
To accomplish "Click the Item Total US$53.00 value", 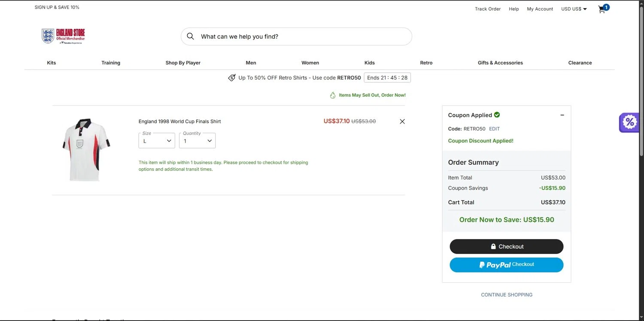I will [553, 178].
